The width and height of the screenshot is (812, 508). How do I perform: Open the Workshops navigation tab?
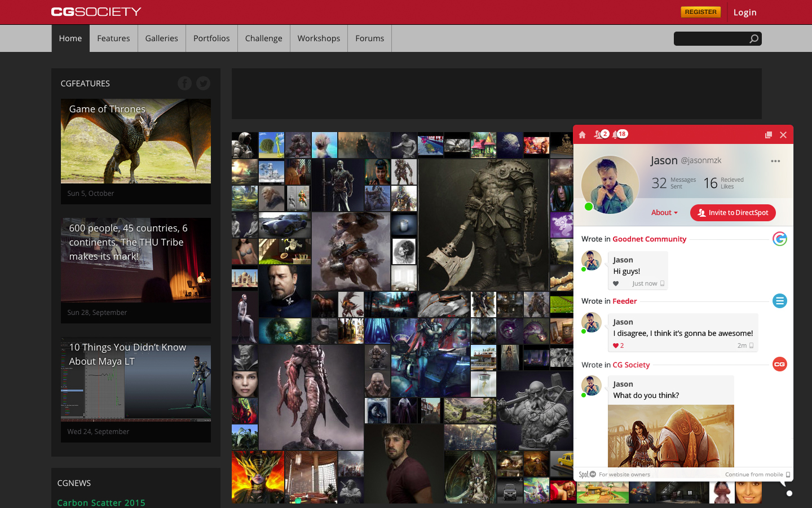pos(319,38)
